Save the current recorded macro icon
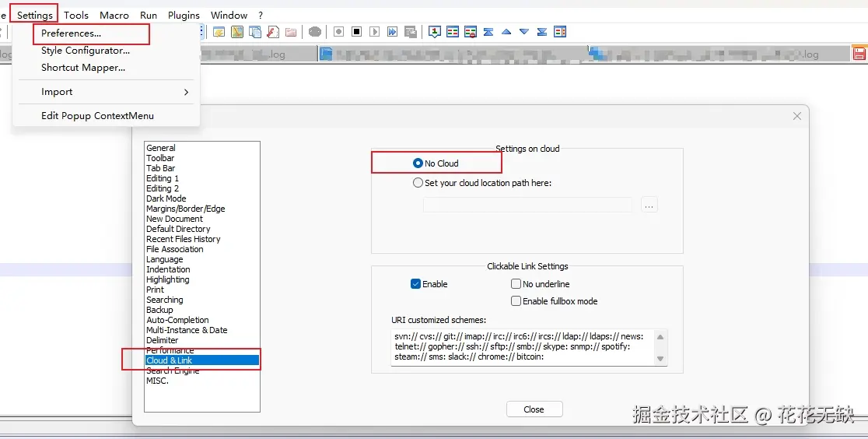Image resolution: width=868 pixels, height=439 pixels. click(x=410, y=32)
